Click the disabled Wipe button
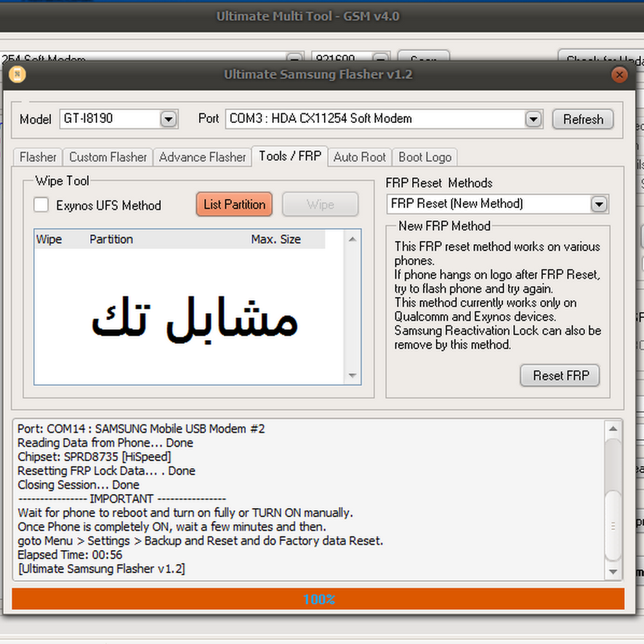Image resolution: width=644 pixels, height=644 pixels. [320, 204]
